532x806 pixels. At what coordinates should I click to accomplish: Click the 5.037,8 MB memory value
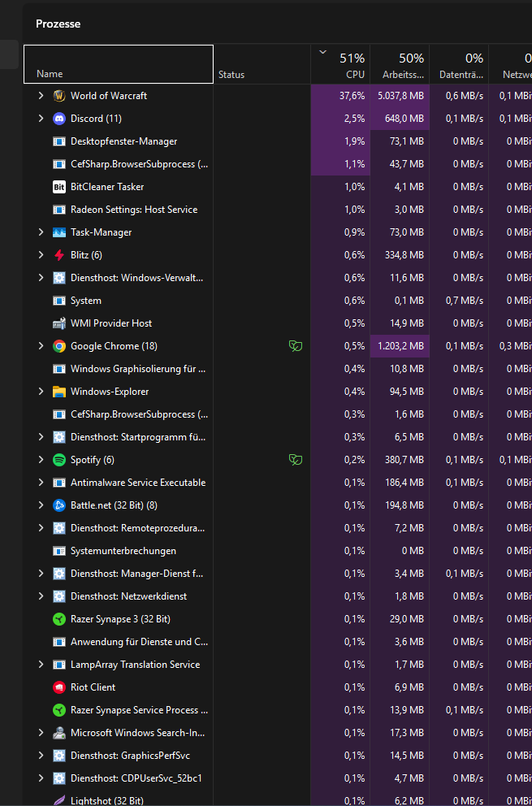point(400,96)
